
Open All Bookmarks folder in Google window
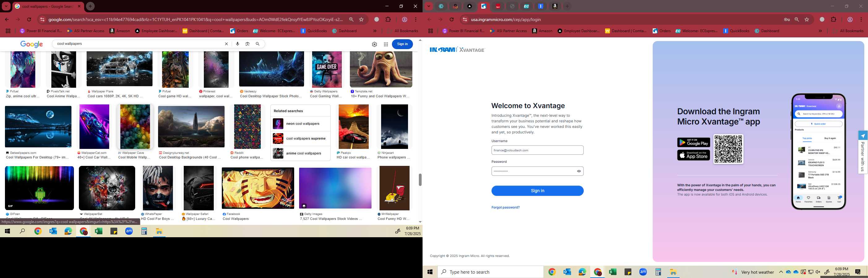403,31
